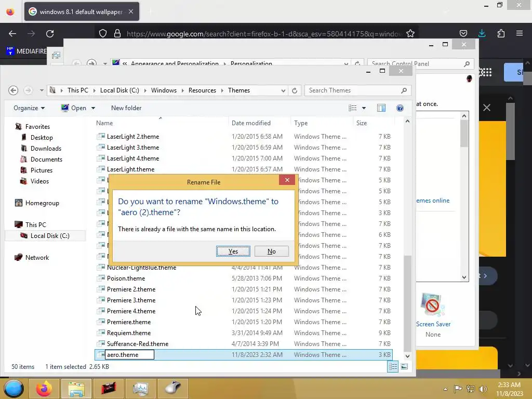The width and height of the screenshot is (532, 399).
Task: Go back in Firefox
Action: click(x=12, y=34)
